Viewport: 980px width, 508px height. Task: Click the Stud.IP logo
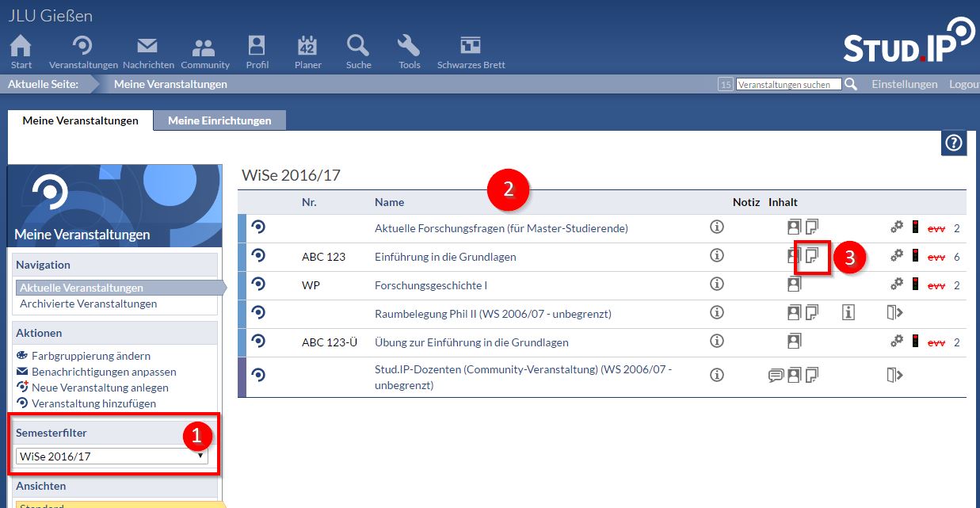coord(908,40)
